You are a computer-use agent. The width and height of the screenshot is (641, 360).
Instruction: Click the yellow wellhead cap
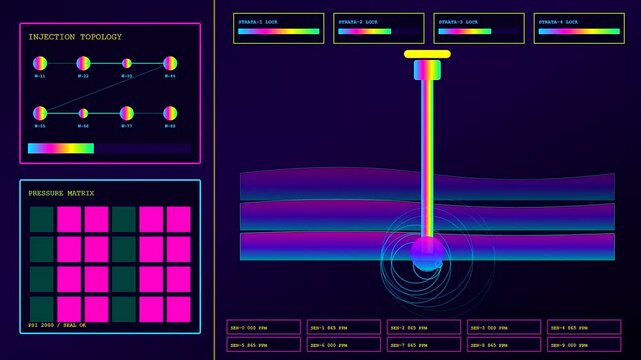click(x=427, y=54)
